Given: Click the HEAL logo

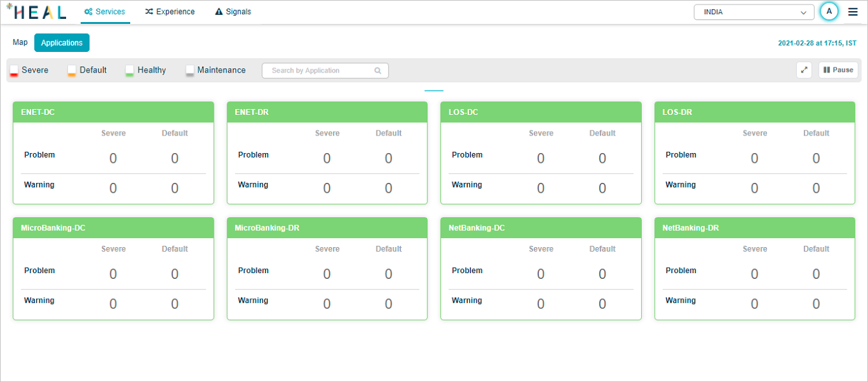Looking at the screenshot, I should pyautogui.click(x=36, y=12).
